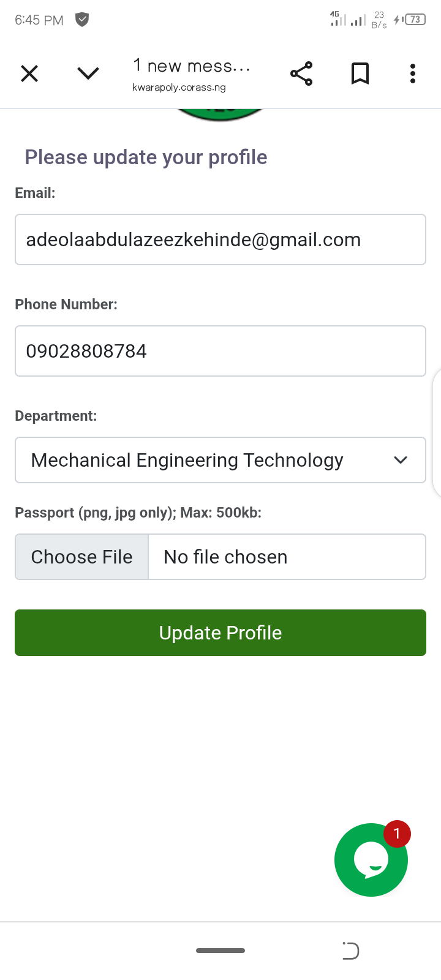
Task: Tap the rotate icon in the navigation bar
Action: 350,950
